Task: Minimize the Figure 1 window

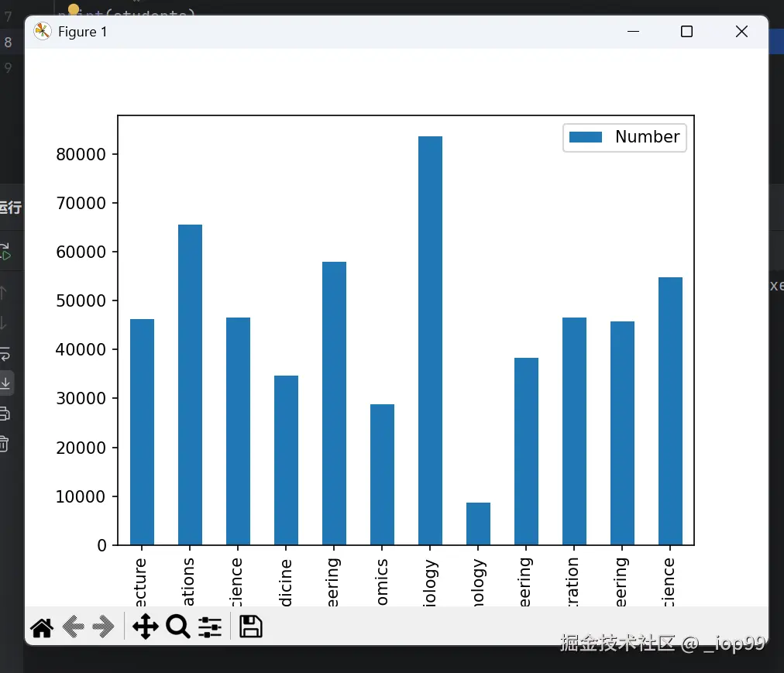Action: pos(633,32)
